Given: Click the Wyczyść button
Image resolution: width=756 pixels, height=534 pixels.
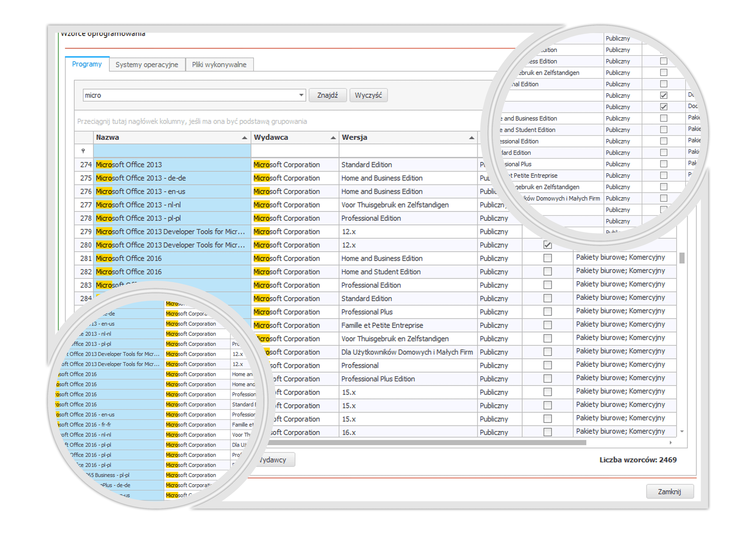Looking at the screenshot, I should (x=368, y=95).
